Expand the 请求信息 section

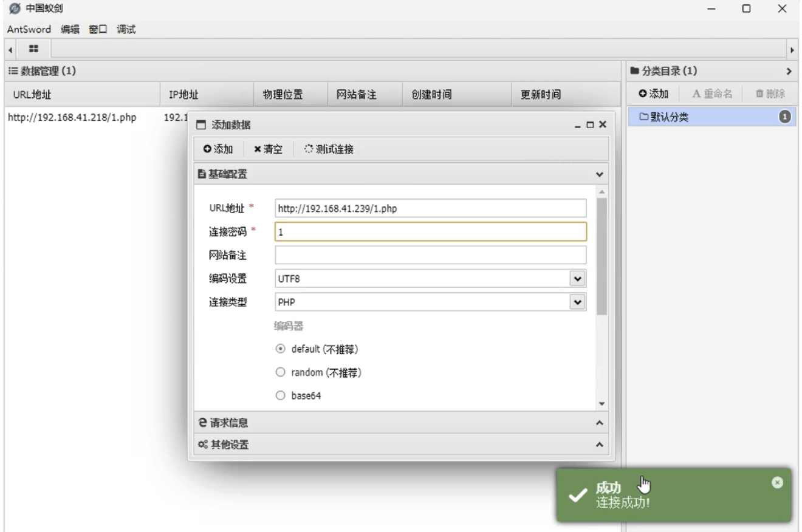[x=599, y=423]
